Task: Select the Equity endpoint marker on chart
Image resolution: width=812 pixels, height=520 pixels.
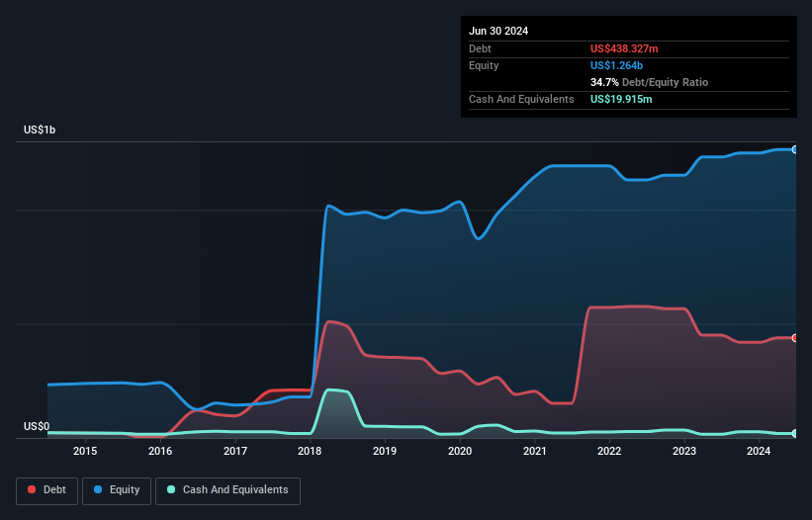Action: point(795,149)
